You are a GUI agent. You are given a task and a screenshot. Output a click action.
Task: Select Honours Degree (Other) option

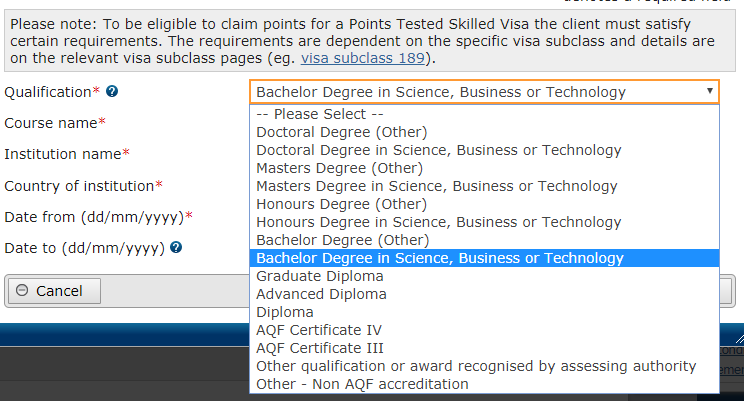click(x=341, y=204)
